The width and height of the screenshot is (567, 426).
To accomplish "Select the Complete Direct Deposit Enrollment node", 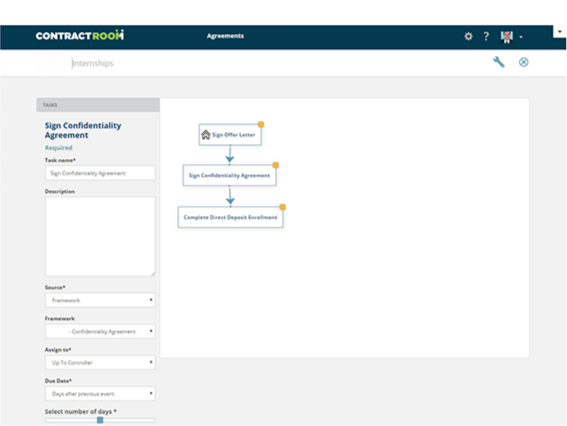I will 230,217.
